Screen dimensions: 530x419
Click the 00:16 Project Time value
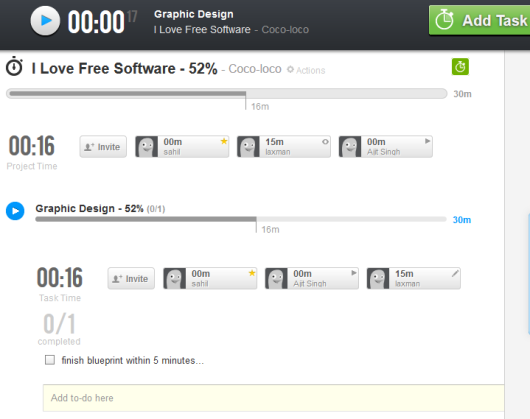pyautogui.click(x=31, y=146)
